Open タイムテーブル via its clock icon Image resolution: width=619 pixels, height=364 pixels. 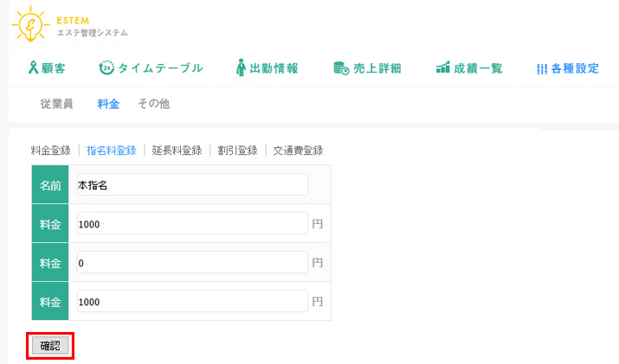coord(106,68)
